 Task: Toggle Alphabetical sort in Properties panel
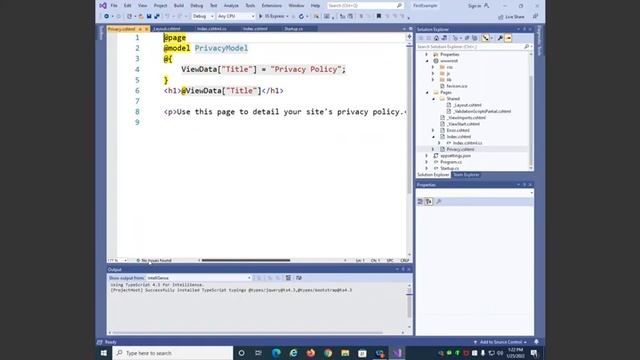[x=429, y=202]
